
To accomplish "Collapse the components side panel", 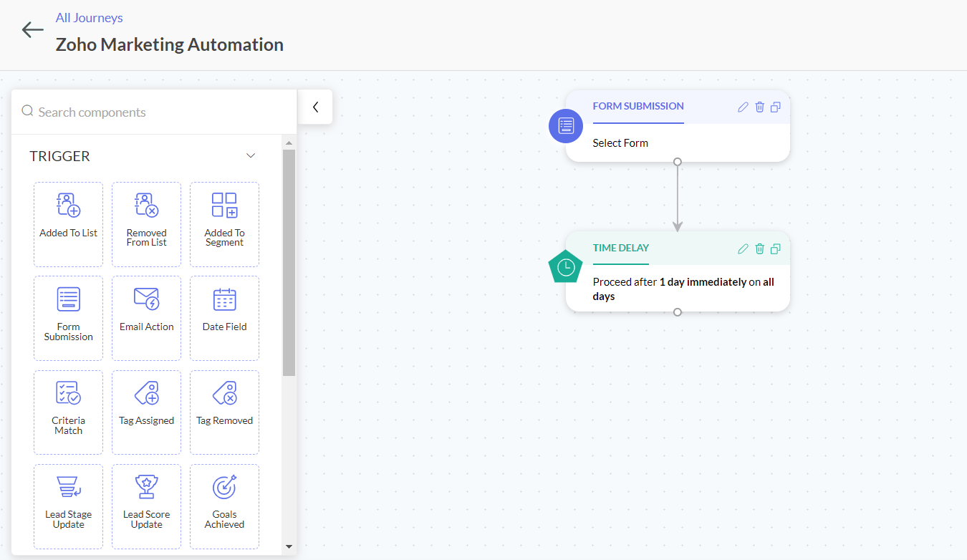I will click(x=315, y=107).
